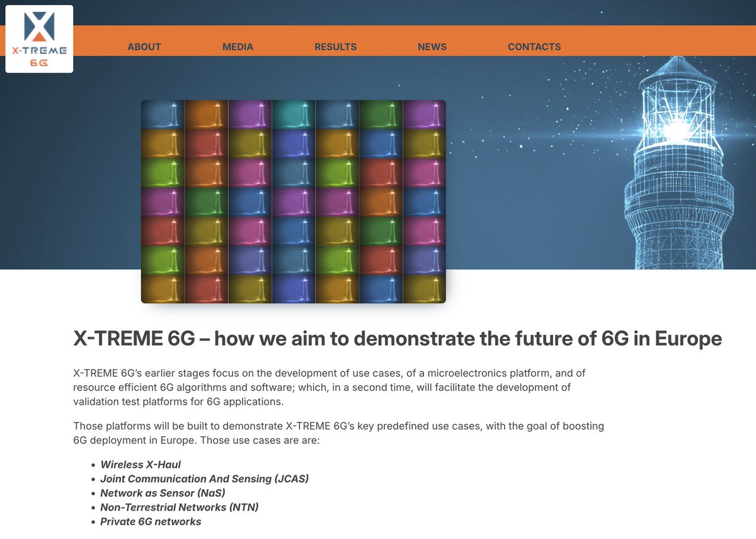
Task: Open the MEDIA menu item
Action: (238, 46)
